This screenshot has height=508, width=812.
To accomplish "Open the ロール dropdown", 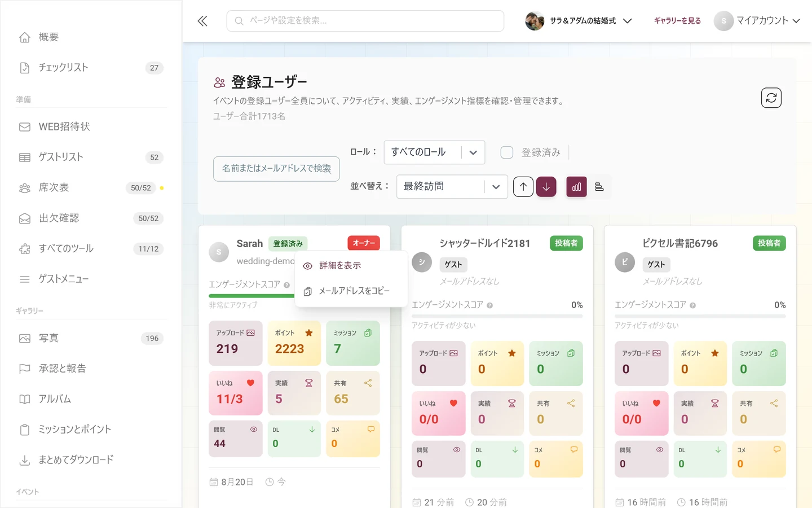I will [x=434, y=152].
